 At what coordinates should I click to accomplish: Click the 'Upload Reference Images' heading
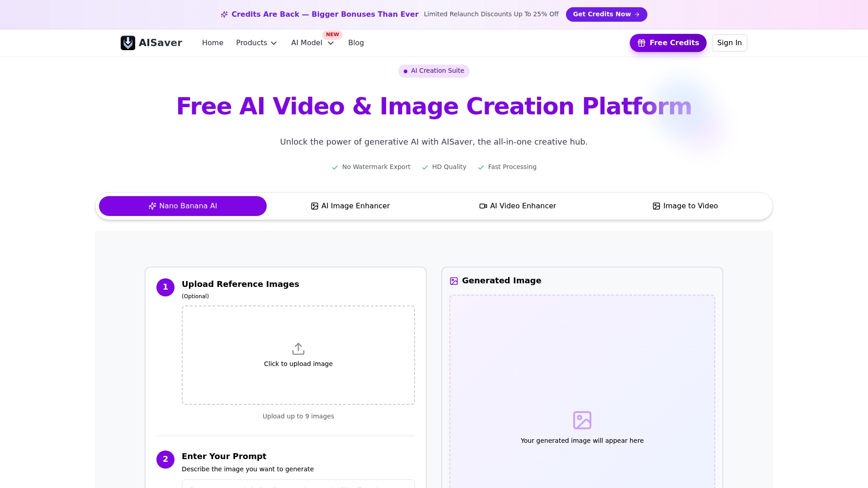241,284
